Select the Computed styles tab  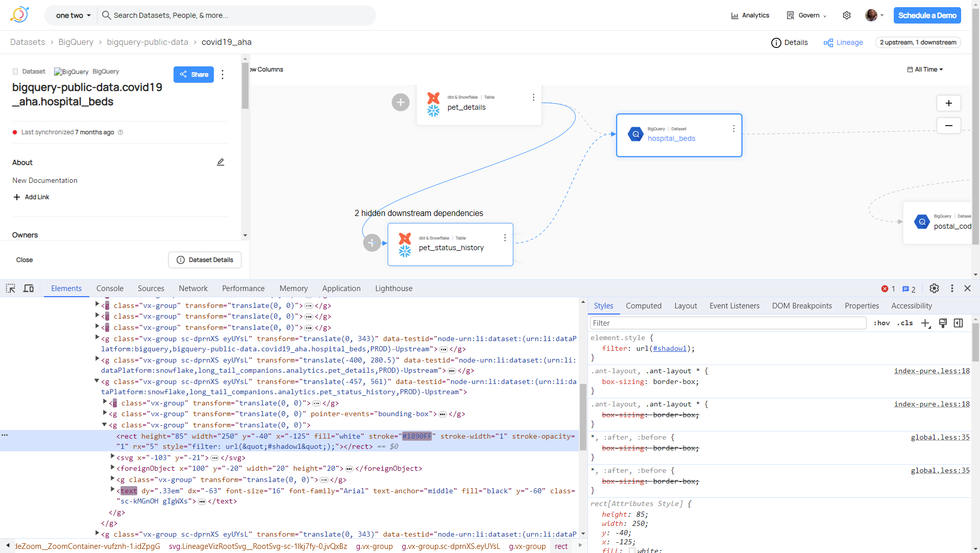click(644, 306)
